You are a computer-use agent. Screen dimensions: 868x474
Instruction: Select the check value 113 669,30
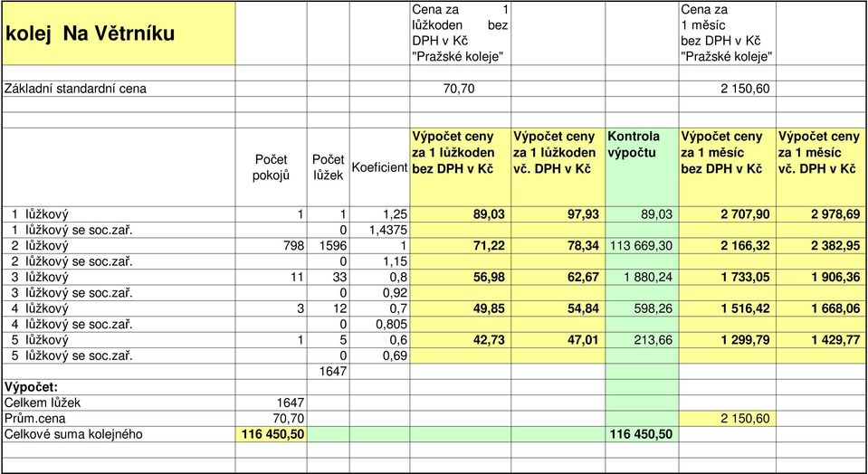pos(642,245)
